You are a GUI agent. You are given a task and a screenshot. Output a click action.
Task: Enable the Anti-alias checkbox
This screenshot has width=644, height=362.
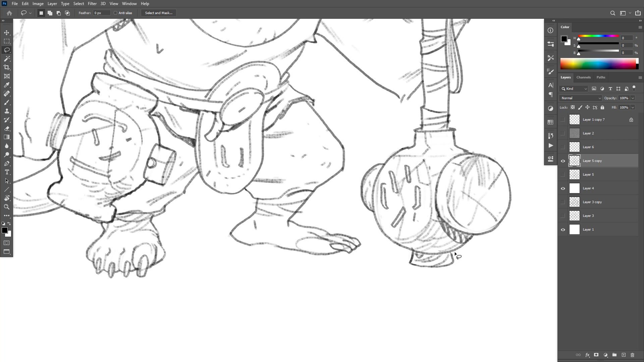[115, 13]
